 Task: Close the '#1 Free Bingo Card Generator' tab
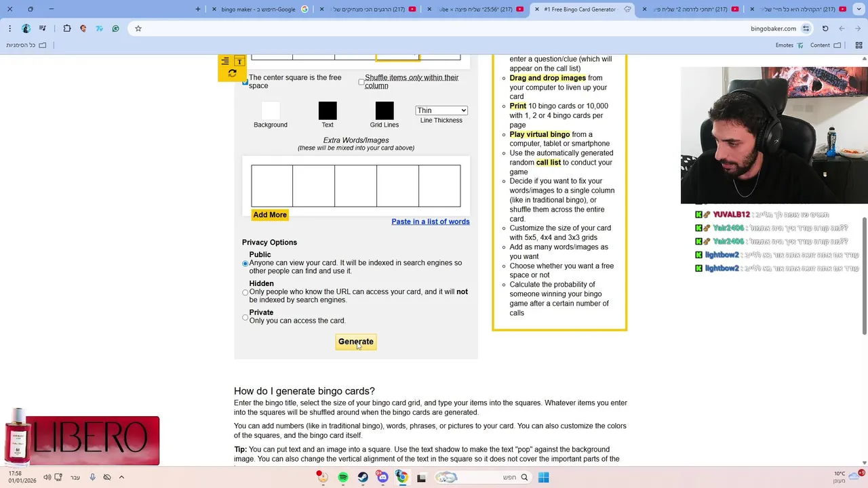coord(537,9)
